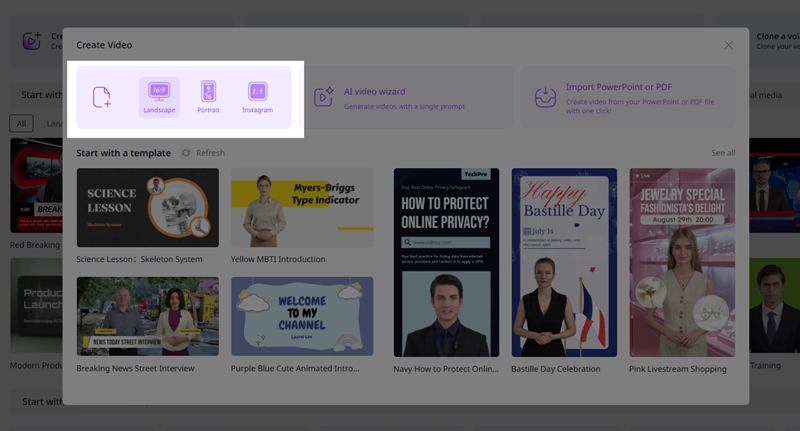Click the AI video wizard title text

tap(374, 91)
